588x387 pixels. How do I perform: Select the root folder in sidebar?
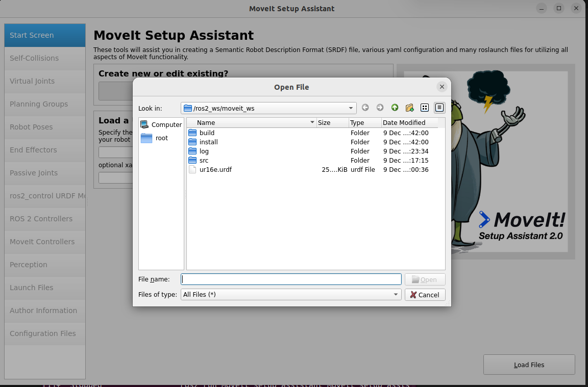click(x=161, y=138)
